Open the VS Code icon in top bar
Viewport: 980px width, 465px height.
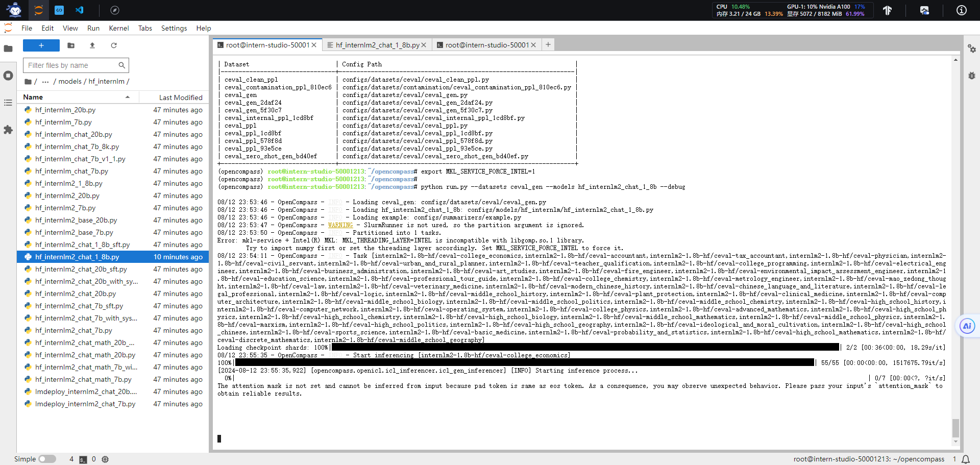[x=79, y=10]
